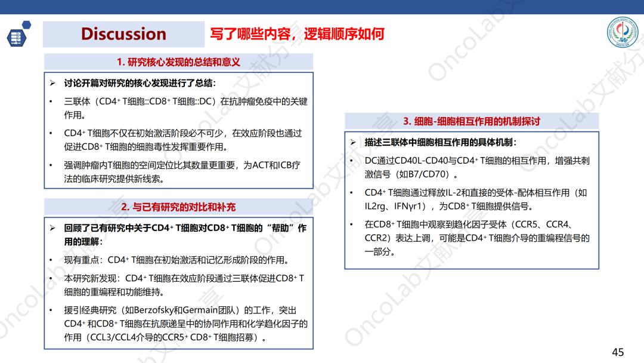Image resolution: width=644 pixels, height=363 pixels.
Task: Click the arrow bullet before 讨论开篇对研究的核心发现
Action: click(x=52, y=83)
